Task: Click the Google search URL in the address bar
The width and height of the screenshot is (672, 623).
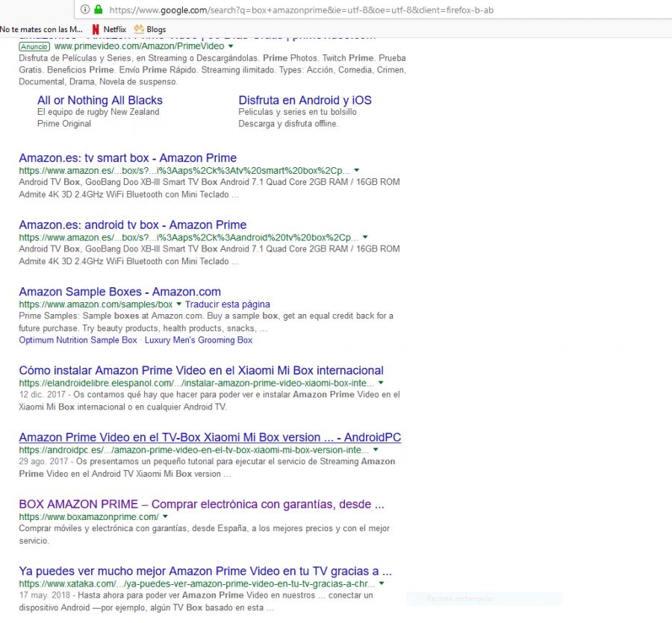Action: click(x=302, y=10)
